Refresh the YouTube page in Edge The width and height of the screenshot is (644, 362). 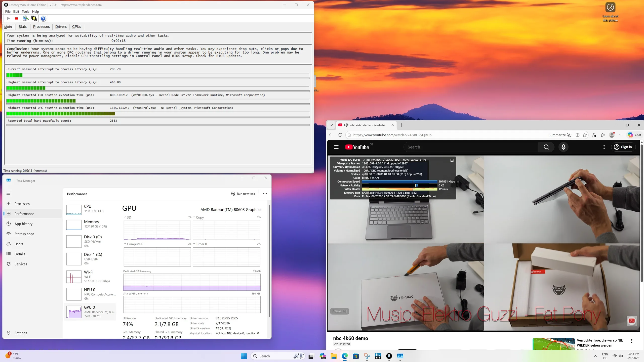340,135
